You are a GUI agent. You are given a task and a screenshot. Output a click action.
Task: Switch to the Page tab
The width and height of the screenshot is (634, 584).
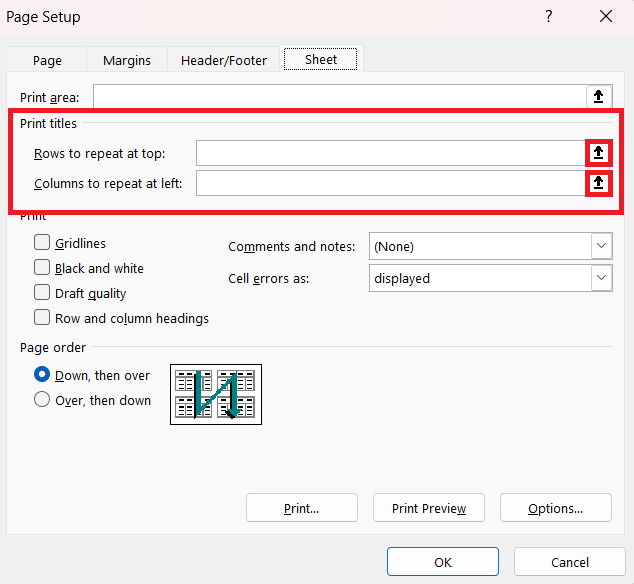47,60
